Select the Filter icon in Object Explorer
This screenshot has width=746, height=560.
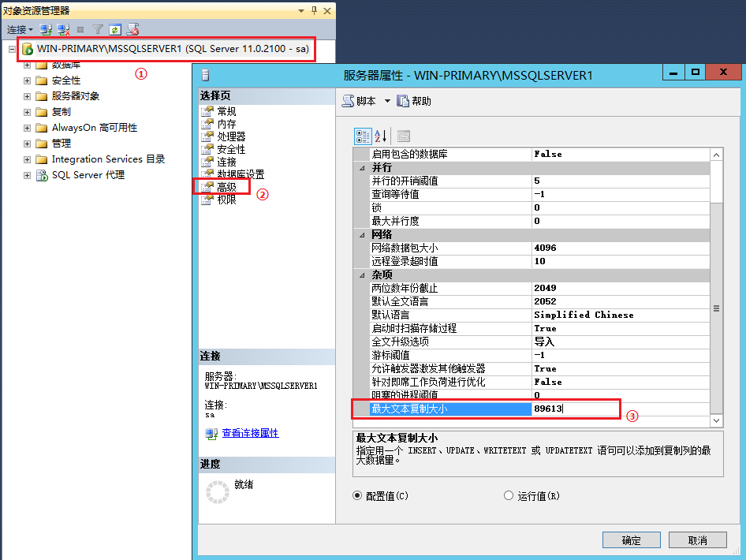pyautogui.click(x=98, y=28)
